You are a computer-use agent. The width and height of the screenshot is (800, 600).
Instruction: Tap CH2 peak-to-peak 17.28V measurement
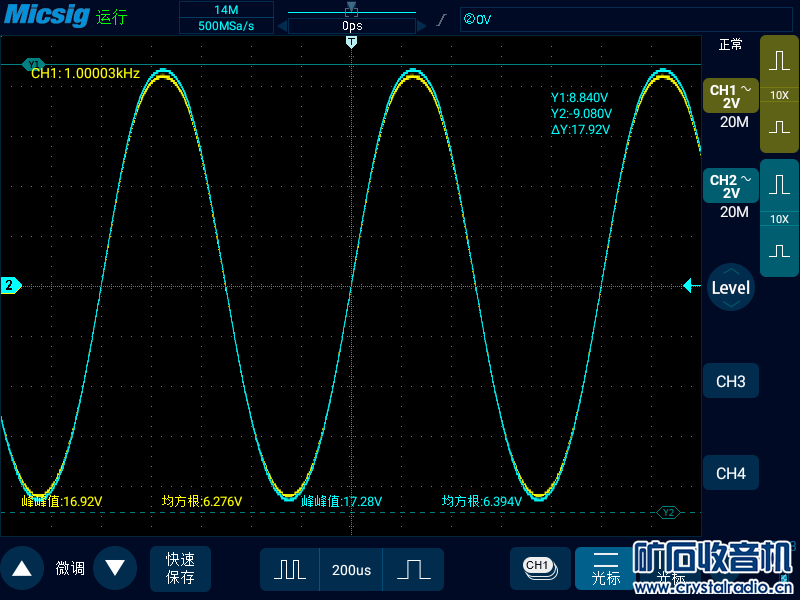(341, 501)
